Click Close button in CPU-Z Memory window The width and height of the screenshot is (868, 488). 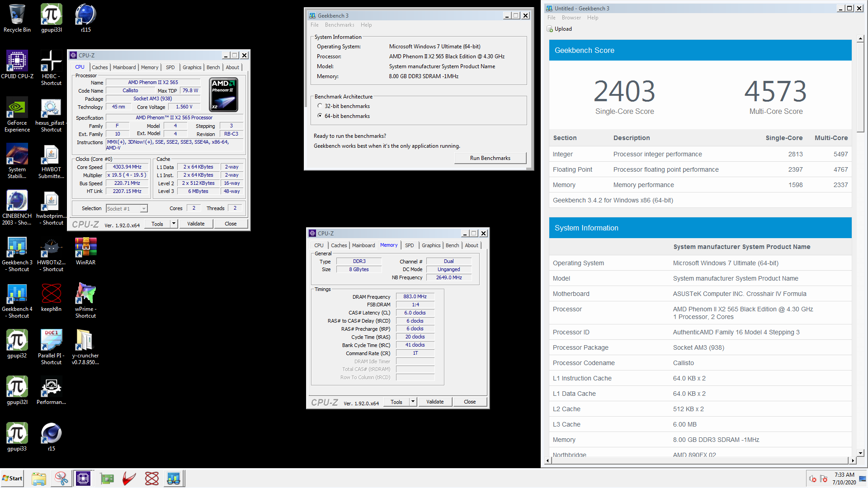click(x=470, y=402)
